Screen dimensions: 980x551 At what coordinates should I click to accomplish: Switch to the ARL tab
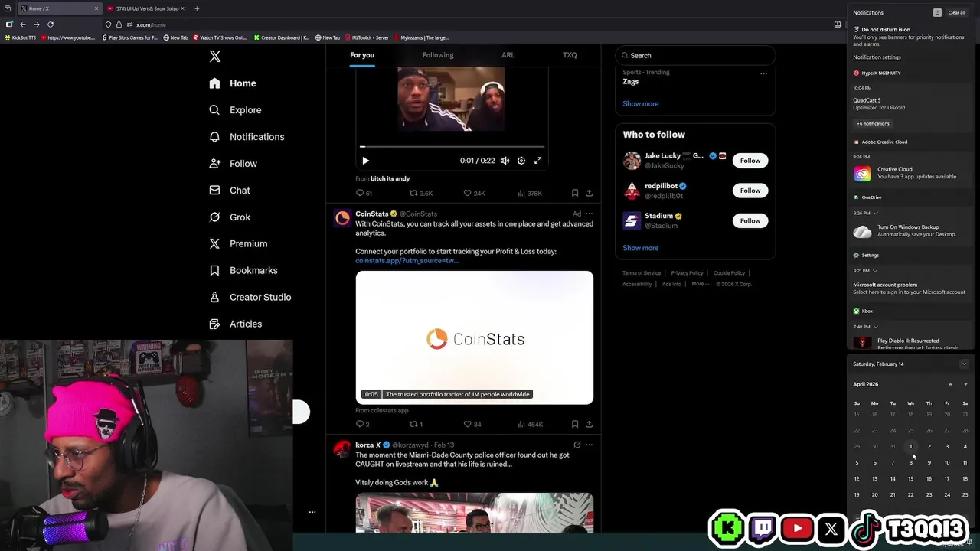508,55
